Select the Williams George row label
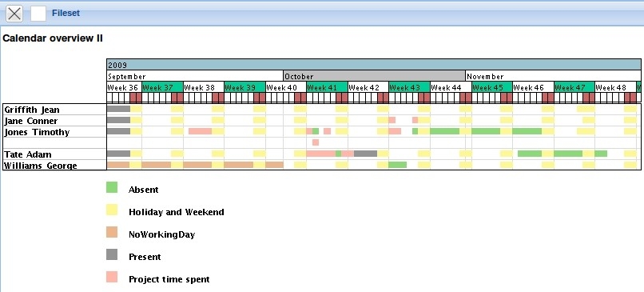644x292 pixels. tap(40, 166)
